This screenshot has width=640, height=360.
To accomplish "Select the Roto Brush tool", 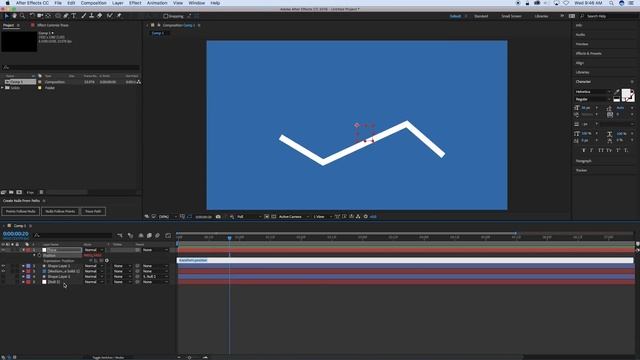I will click(x=109, y=16).
